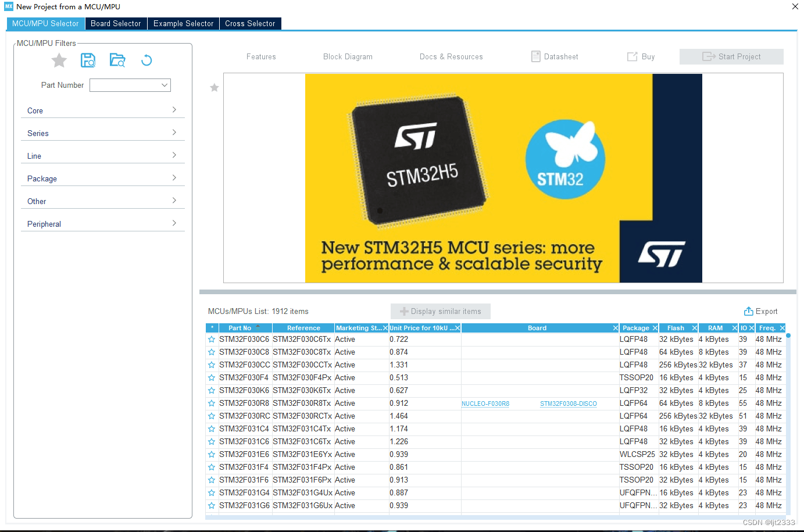Screen dimensions: 804x532
Task: Switch to Example Selector tab
Action: click(x=183, y=24)
